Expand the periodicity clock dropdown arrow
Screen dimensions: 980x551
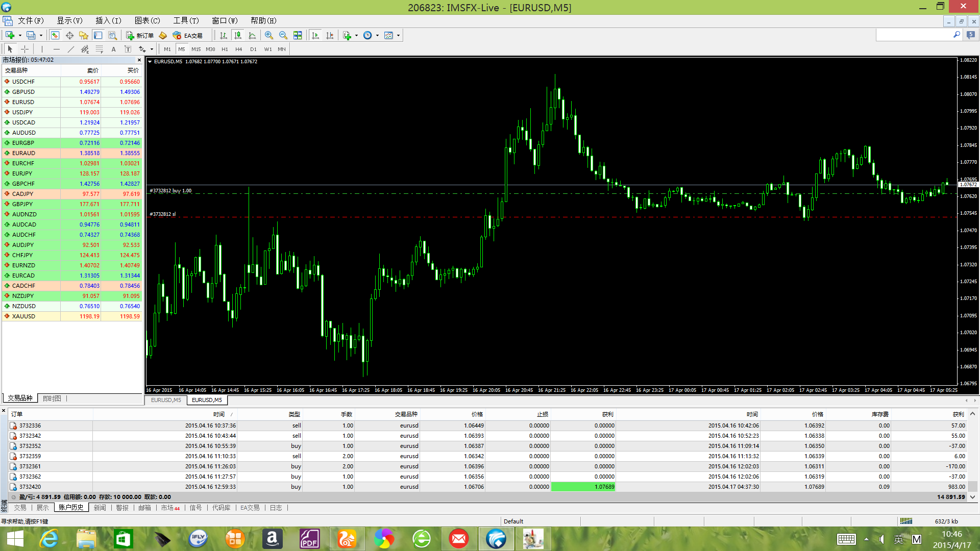point(377,35)
